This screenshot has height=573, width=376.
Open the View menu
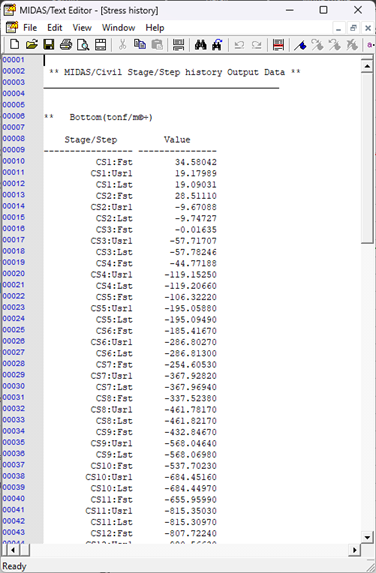click(82, 28)
